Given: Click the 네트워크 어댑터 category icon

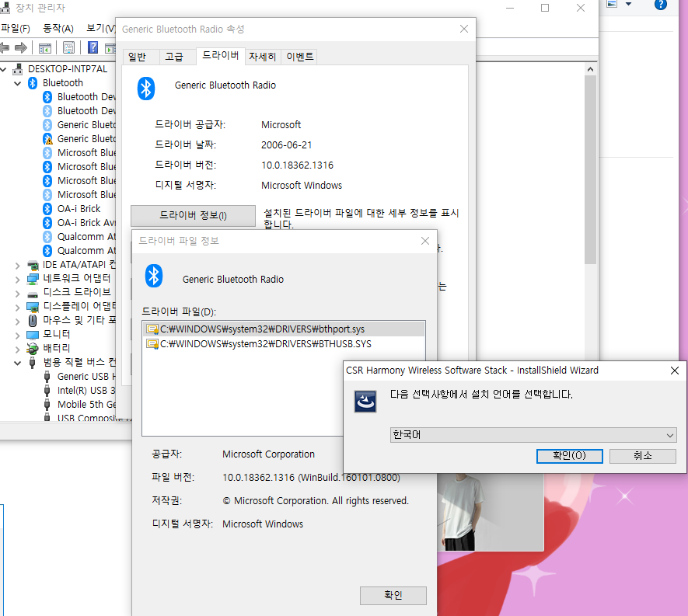Looking at the screenshot, I should [33, 280].
